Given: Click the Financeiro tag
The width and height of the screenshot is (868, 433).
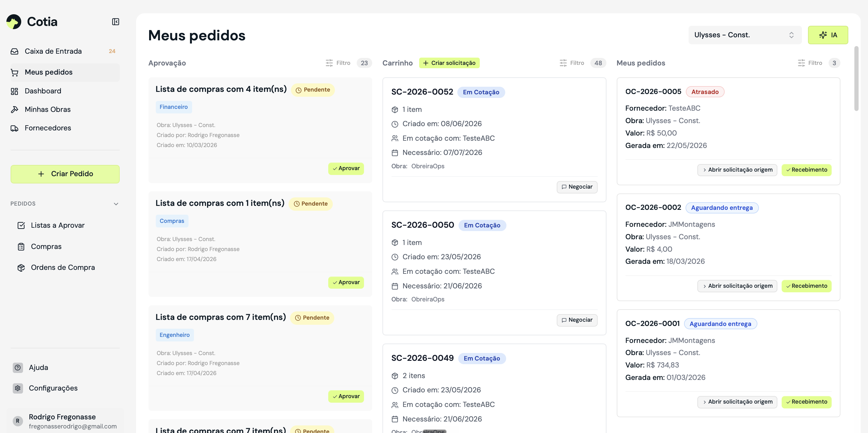Looking at the screenshot, I should click(x=174, y=107).
